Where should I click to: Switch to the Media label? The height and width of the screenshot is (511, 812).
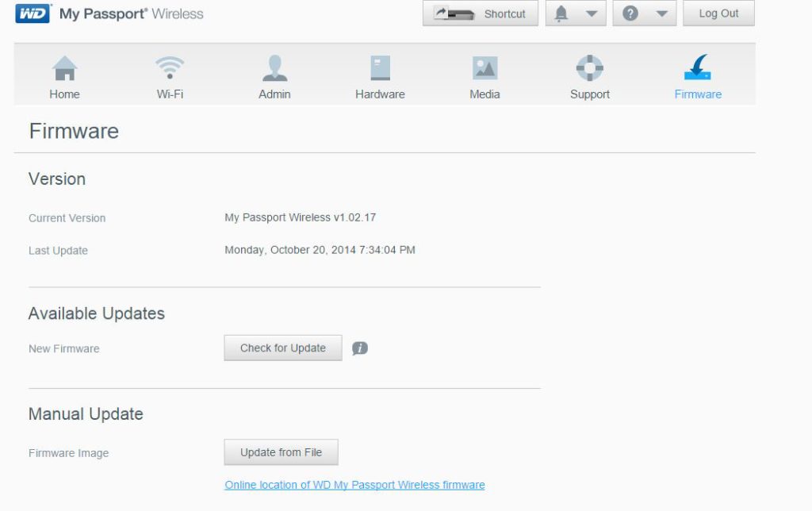[x=485, y=94]
